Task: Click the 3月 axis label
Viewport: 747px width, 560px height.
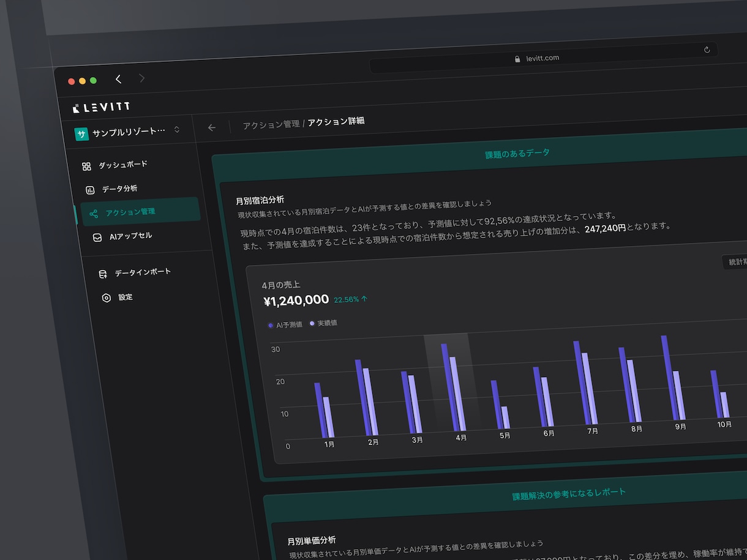Action: tap(417, 439)
